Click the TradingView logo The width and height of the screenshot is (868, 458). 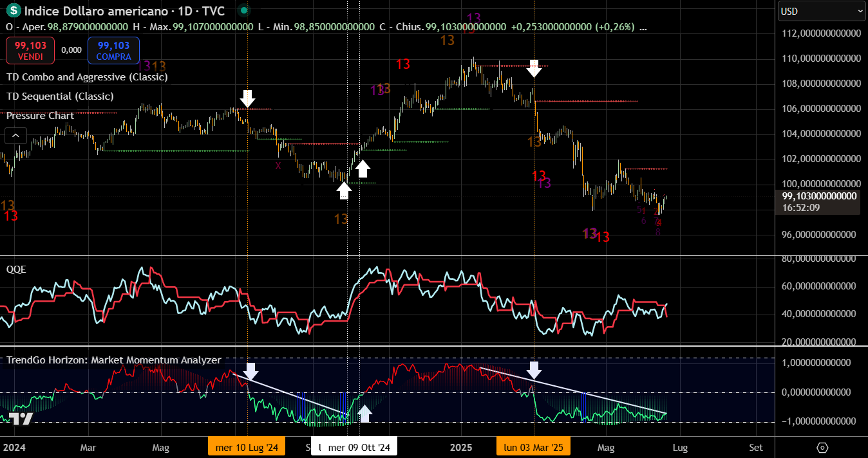pyautogui.click(x=21, y=419)
